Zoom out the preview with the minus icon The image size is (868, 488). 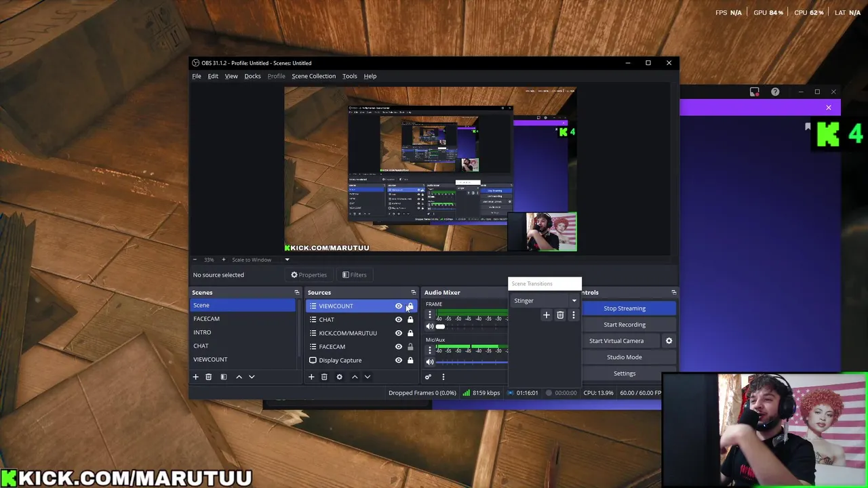(195, 260)
